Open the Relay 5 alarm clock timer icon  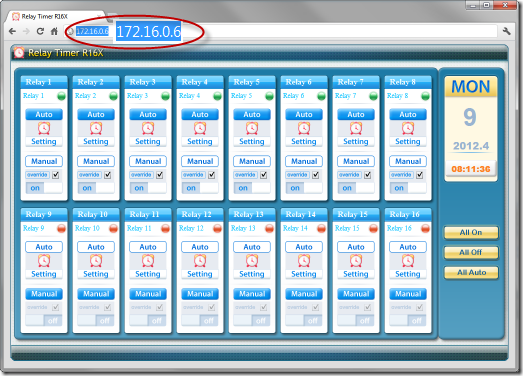pyautogui.click(x=252, y=128)
